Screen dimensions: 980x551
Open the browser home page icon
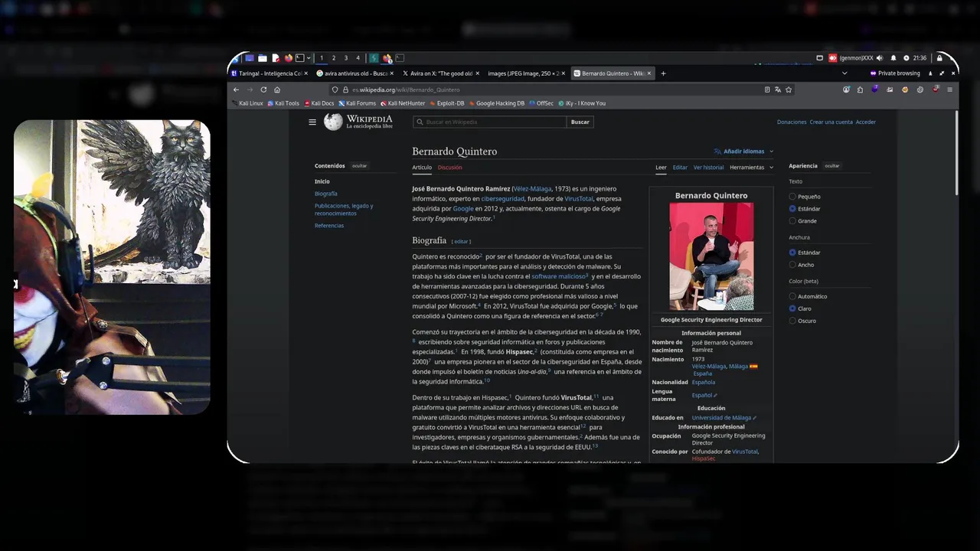click(x=277, y=90)
